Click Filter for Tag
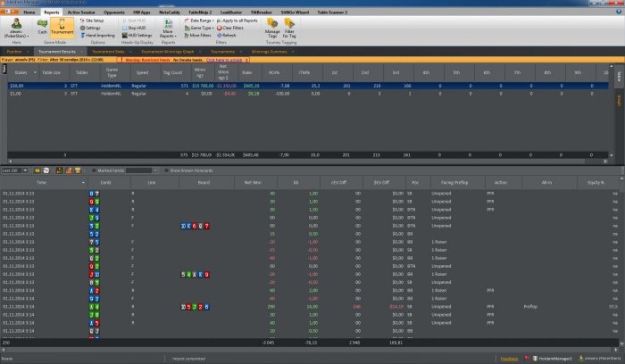Image resolution: width=625 pixels, height=364 pixels. tap(289, 29)
